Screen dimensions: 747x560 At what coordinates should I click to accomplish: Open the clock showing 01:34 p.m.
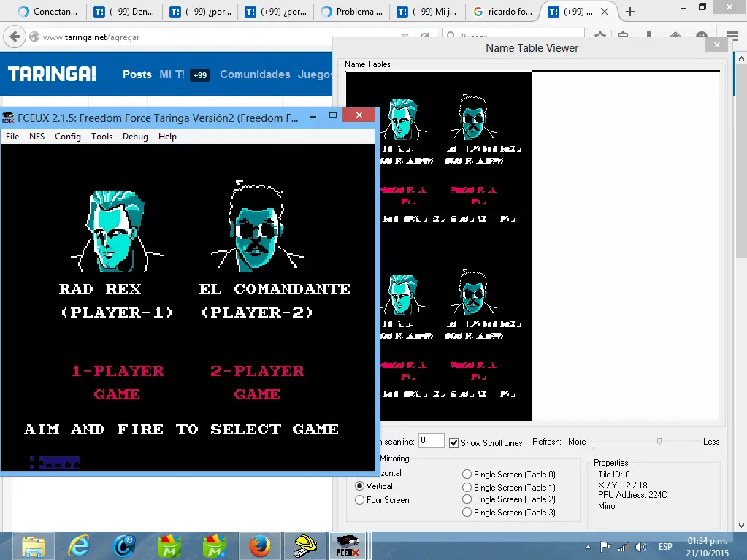(708, 547)
